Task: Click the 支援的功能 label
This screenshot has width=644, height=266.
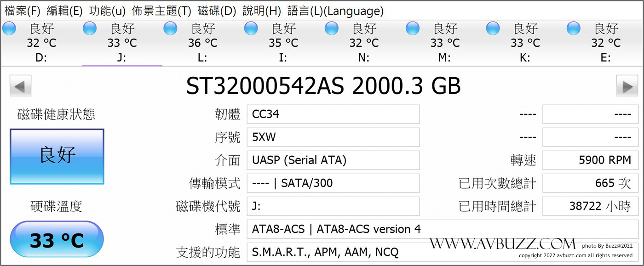Action: coord(208,252)
